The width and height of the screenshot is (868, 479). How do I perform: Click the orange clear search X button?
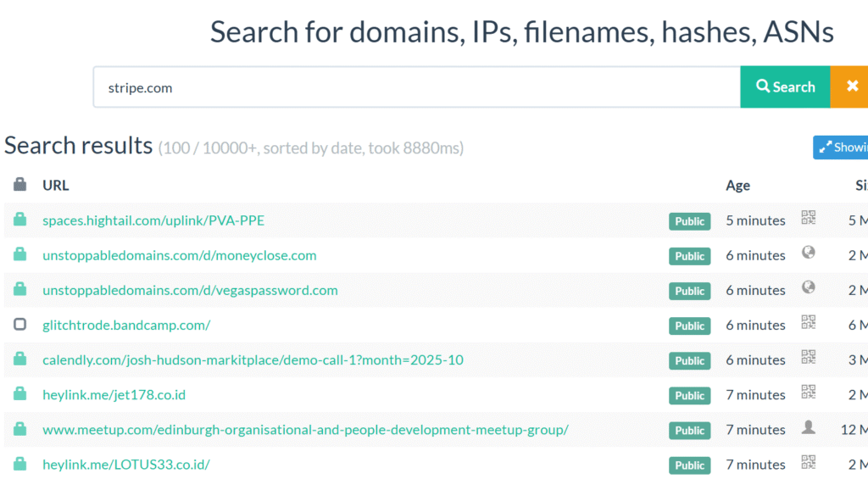click(851, 87)
